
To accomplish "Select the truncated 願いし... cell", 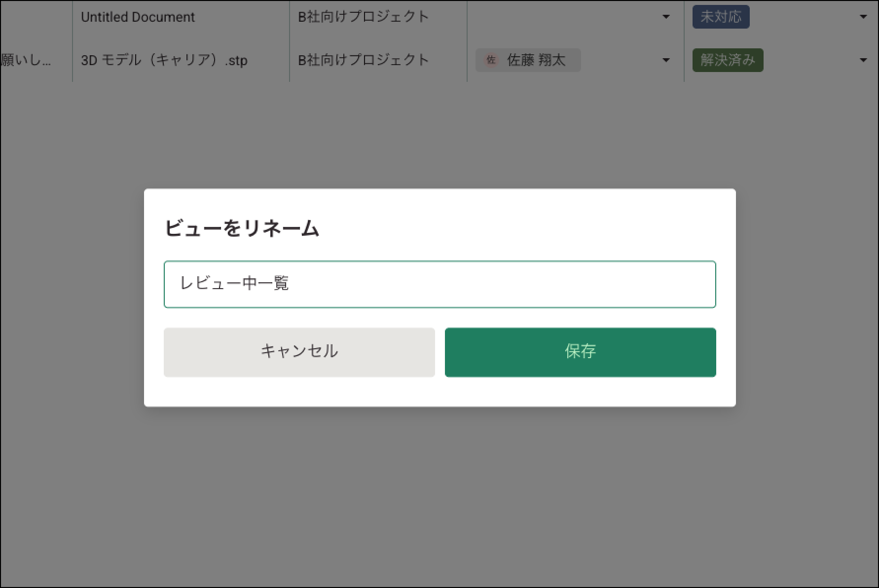I will click(27, 60).
